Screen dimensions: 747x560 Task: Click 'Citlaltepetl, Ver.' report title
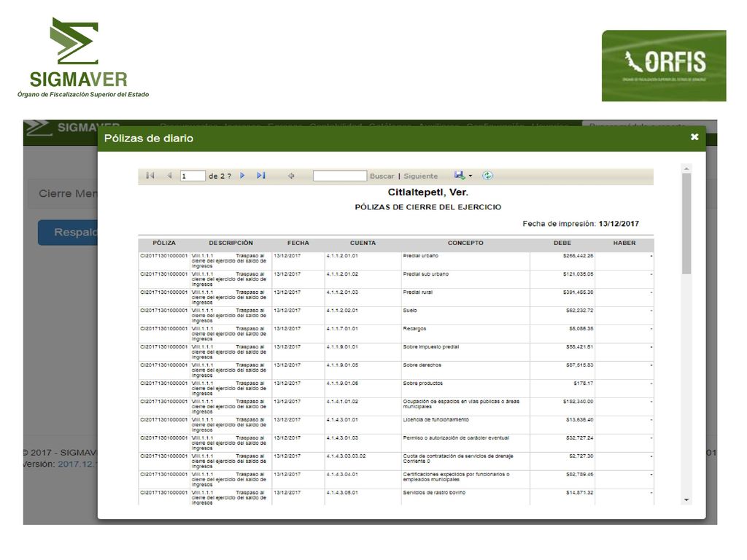tap(427, 192)
